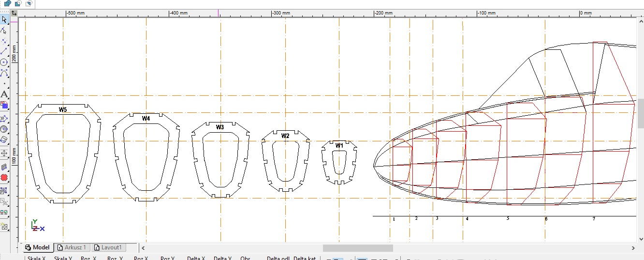Pick the Circle drawing tool

point(4,62)
